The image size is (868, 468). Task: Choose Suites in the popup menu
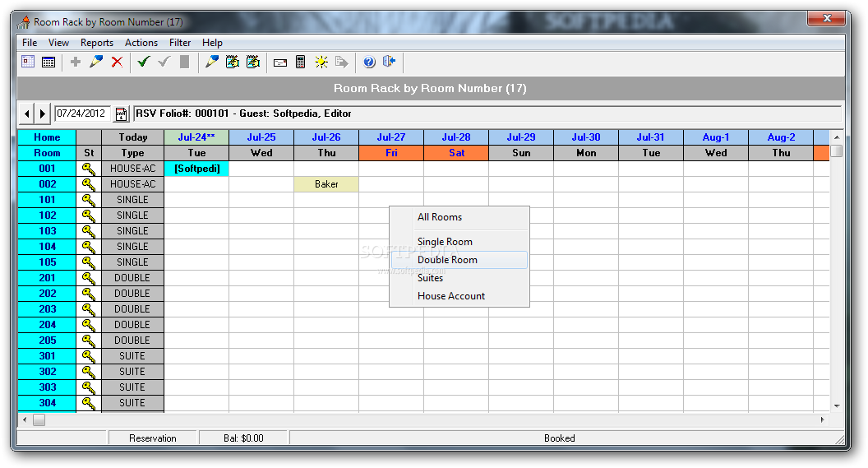coord(459,278)
